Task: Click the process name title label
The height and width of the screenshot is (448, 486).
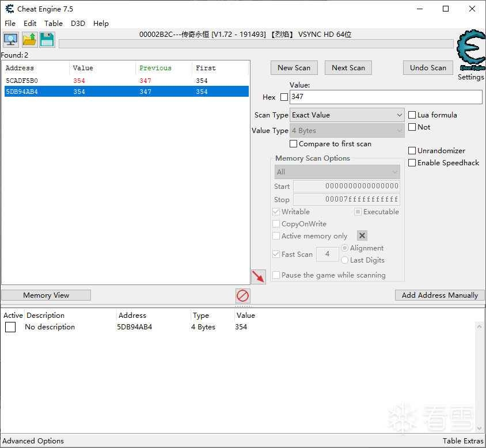Action: click(x=245, y=35)
